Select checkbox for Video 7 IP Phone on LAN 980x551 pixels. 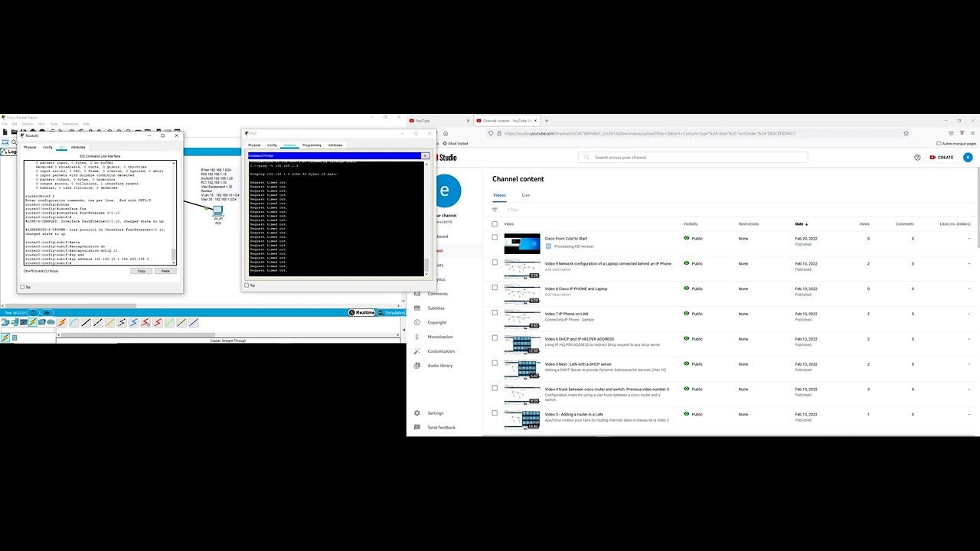tap(495, 312)
